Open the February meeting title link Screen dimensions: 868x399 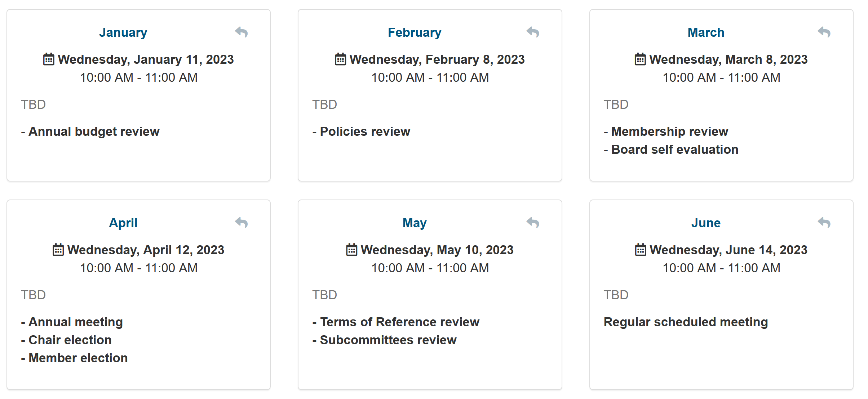[415, 32]
